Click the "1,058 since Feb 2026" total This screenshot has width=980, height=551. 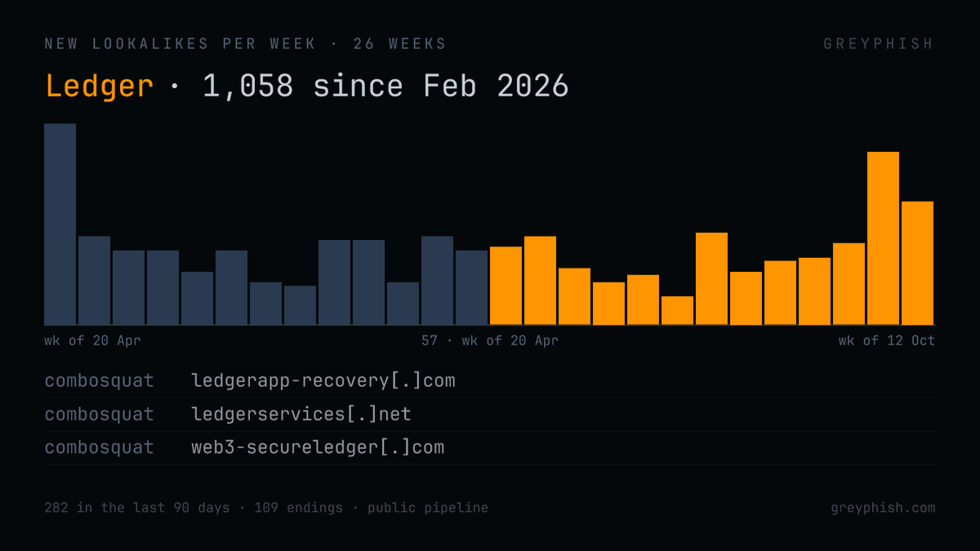[385, 86]
